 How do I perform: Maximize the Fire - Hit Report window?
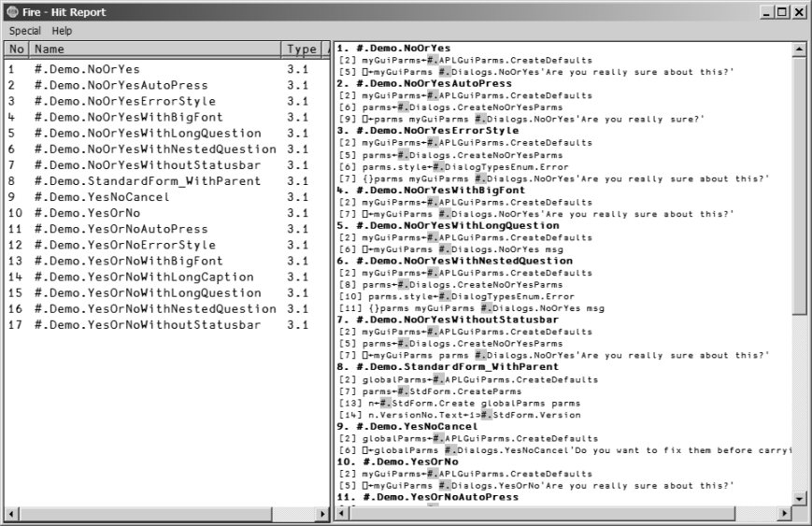[782, 12]
